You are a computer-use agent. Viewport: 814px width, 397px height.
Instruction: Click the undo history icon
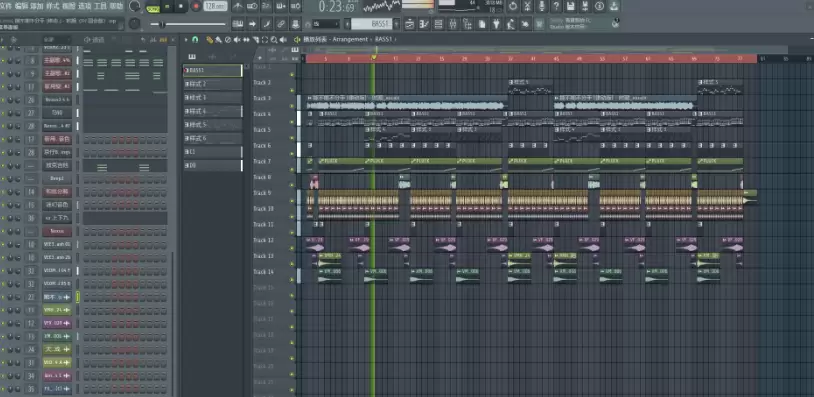(x=513, y=6)
